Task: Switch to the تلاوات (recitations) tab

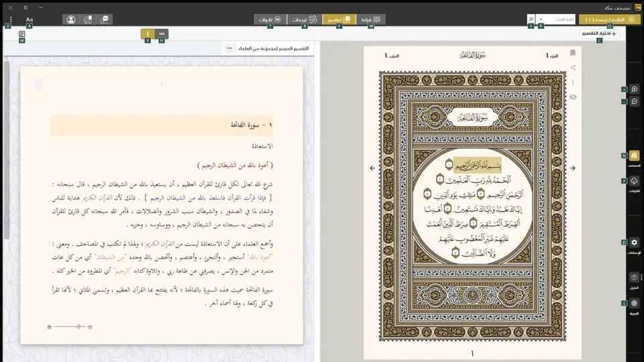Action: click(270, 20)
